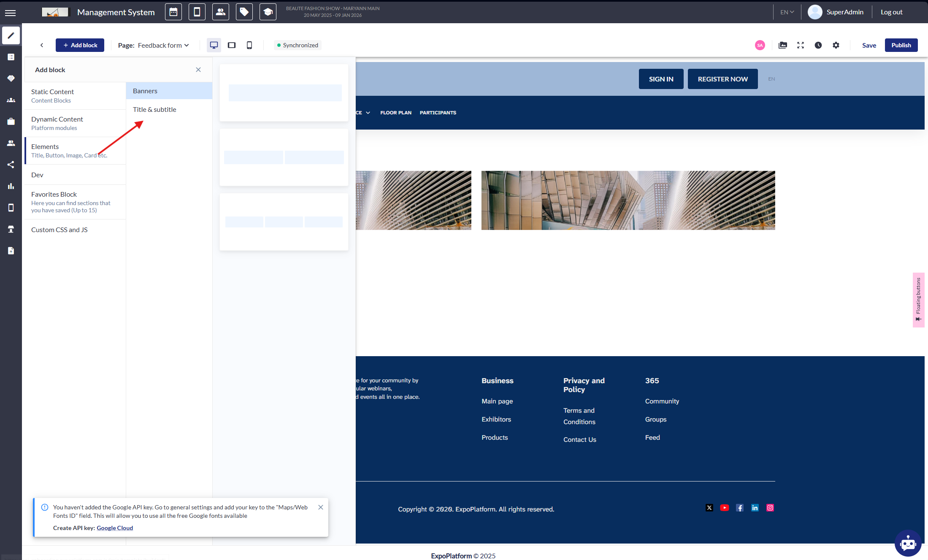Open the media gallery icon
Image resolution: width=928 pixels, height=560 pixels.
(782, 45)
